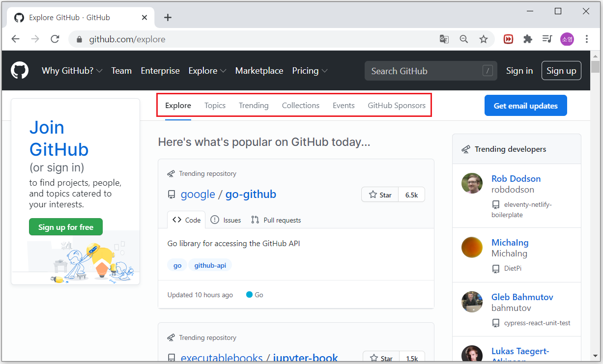The height and width of the screenshot is (364, 603).
Task: Click the github-api topic tag
Action: [x=210, y=265]
